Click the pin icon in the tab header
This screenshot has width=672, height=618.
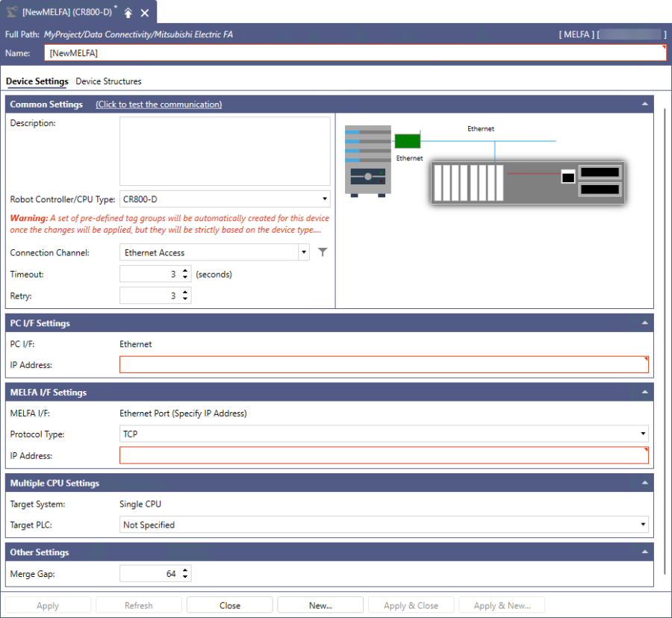click(x=128, y=13)
